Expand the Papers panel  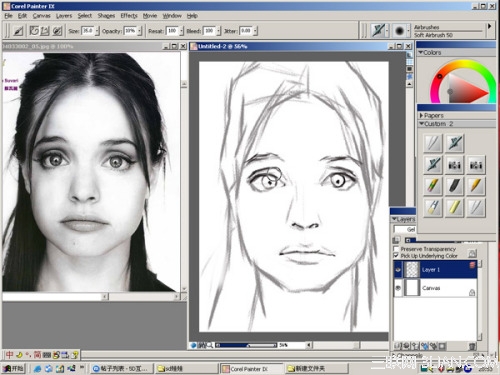tap(421, 115)
